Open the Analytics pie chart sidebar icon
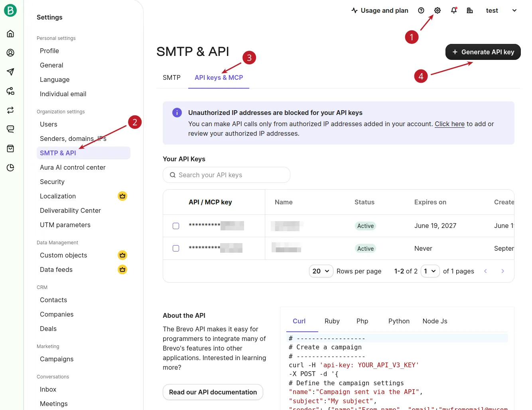This screenshot has width=532, height=410. click(x=10, y=168)
